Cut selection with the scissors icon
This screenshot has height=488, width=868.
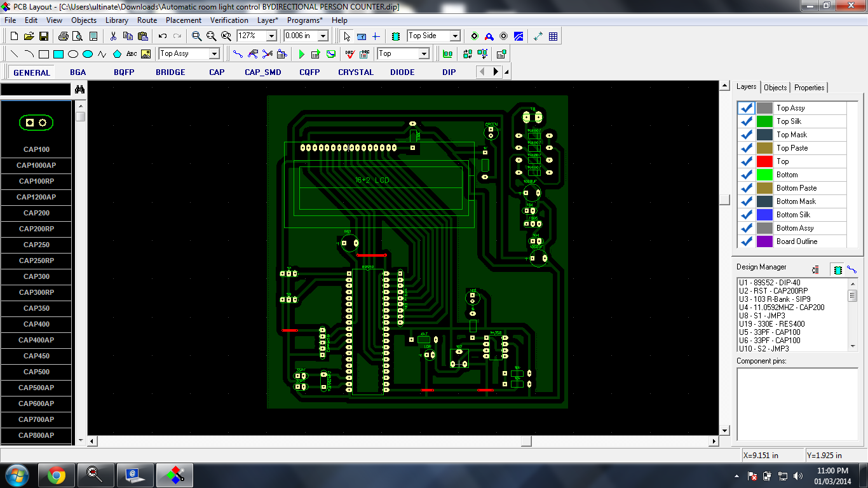[114, 36]
